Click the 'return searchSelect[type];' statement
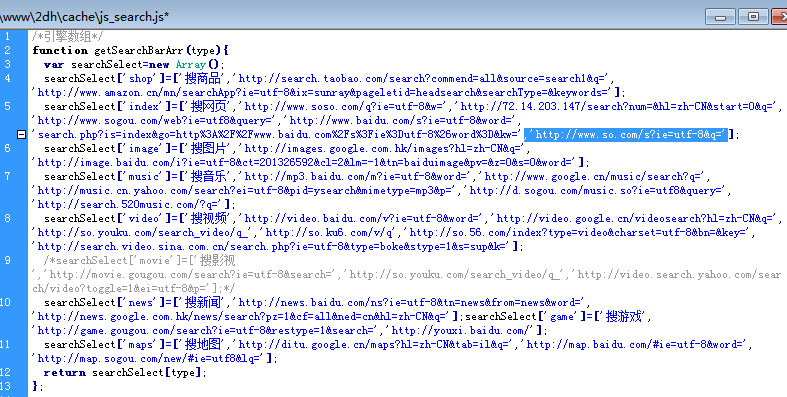This screenshot has width=787, height=397. click(x=125, y=372)
